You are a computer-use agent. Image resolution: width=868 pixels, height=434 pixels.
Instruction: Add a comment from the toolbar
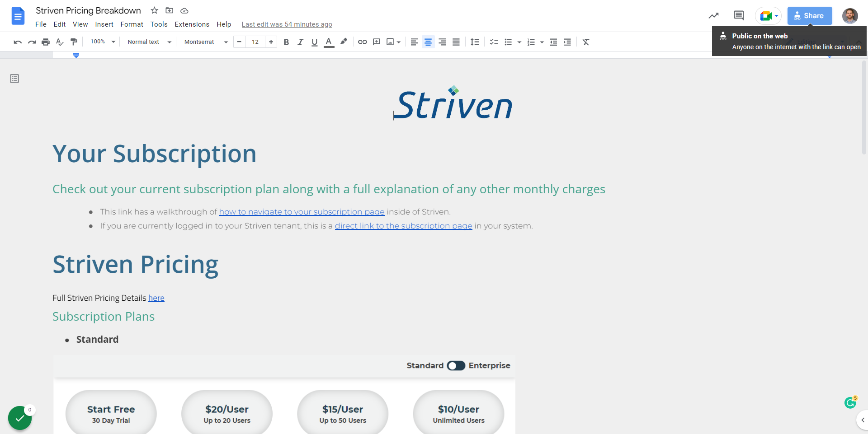(376, 42)
